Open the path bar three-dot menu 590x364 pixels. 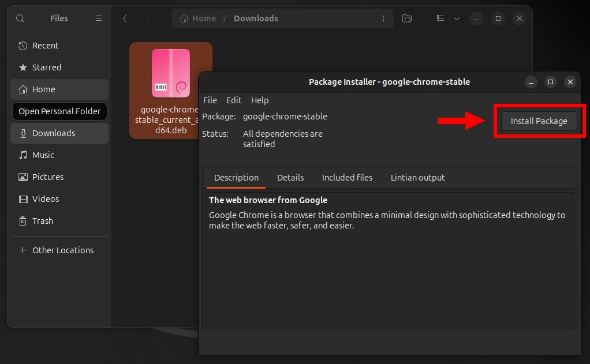coord(383,18)
